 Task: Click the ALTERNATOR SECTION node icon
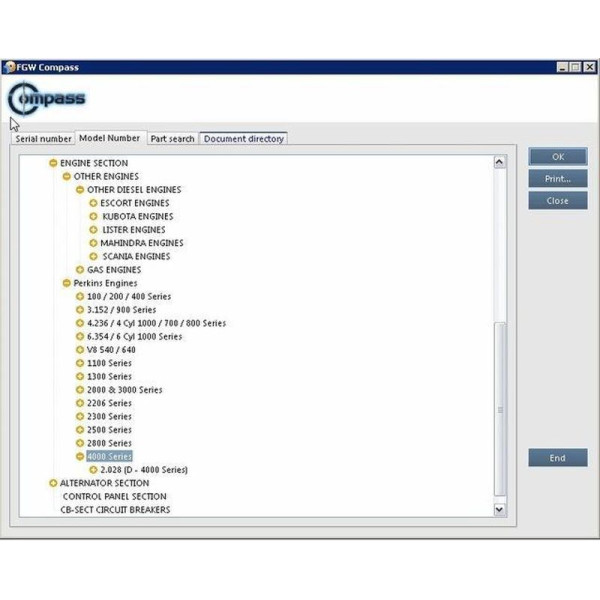[x=53, y=483]
